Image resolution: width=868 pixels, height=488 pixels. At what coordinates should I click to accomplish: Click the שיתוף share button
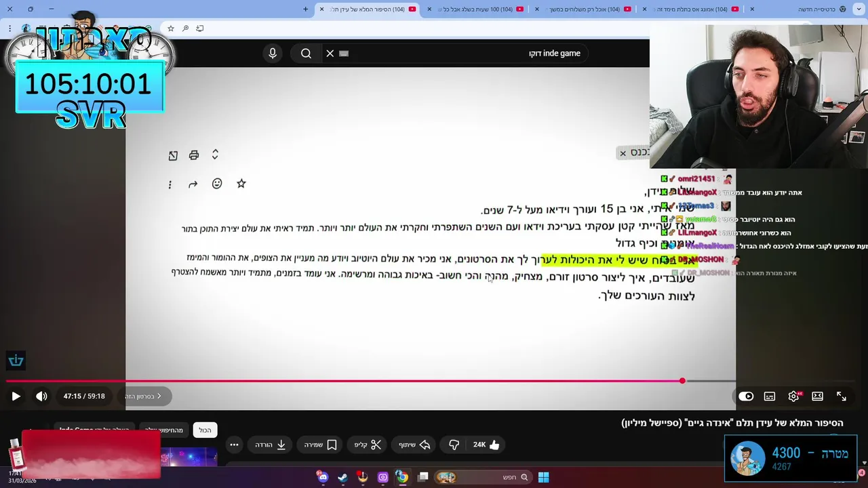click(414, 445)
